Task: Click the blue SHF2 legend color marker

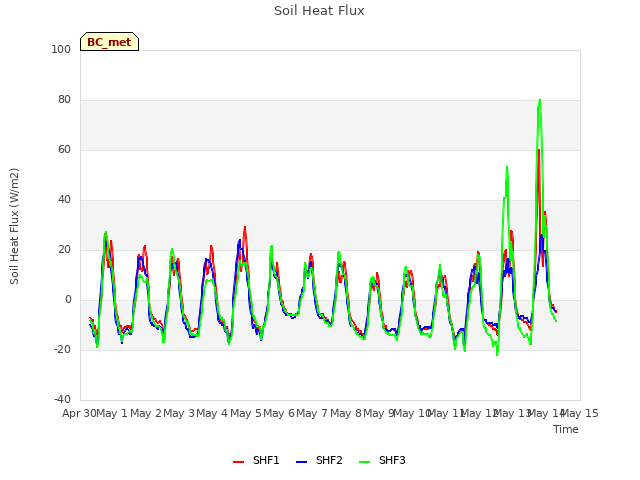Action: click(301, 462)
